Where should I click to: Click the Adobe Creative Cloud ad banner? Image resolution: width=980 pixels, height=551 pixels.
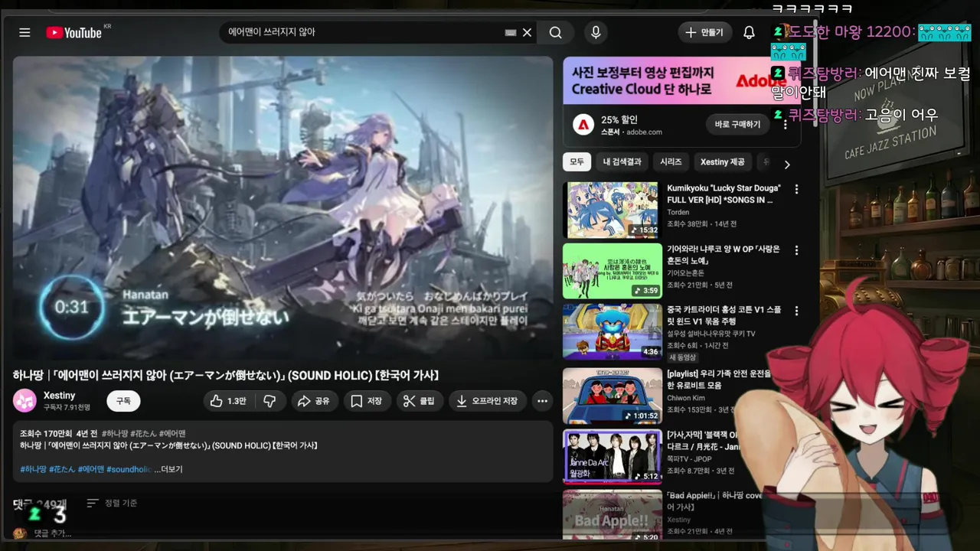[681, 80]
